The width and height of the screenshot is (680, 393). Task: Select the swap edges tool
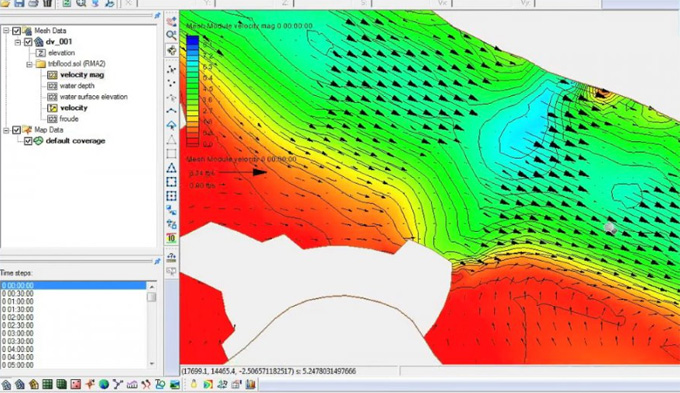(172, 210)
